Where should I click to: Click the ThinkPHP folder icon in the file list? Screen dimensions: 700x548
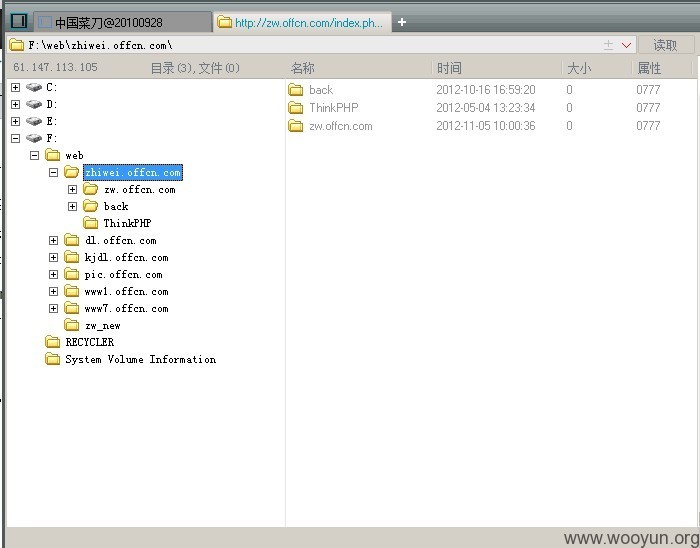(x=296, y=108)
